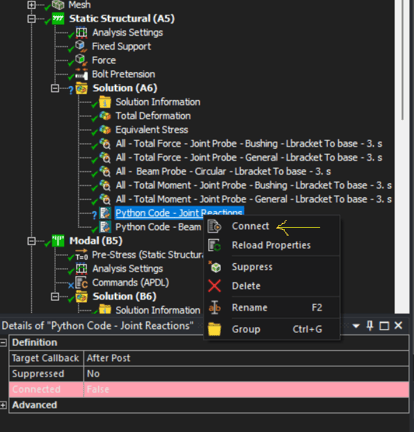Click the Equivalent Stress result icon
Image resolution: width=414 pixels, height=432 pixels.
pyautogui.click(x=105, y=130)
